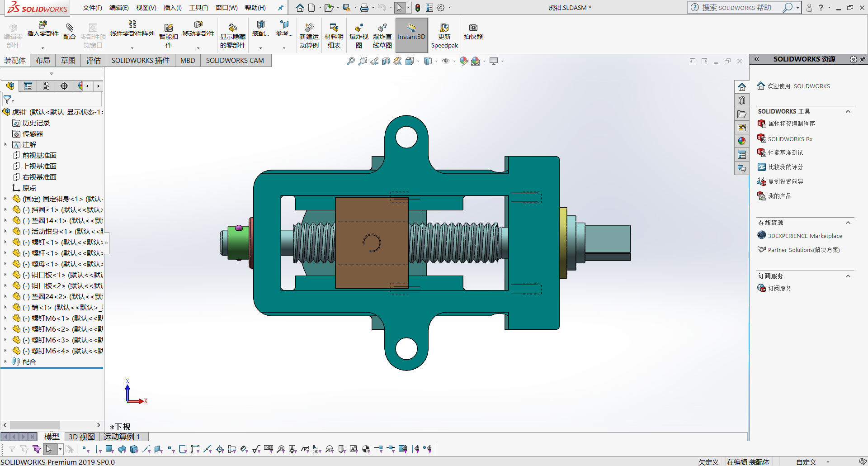Open File Explorer folder icon in task pane
Image resolution: width=868 pixels, height=466 pixels.
coord(742,114)
